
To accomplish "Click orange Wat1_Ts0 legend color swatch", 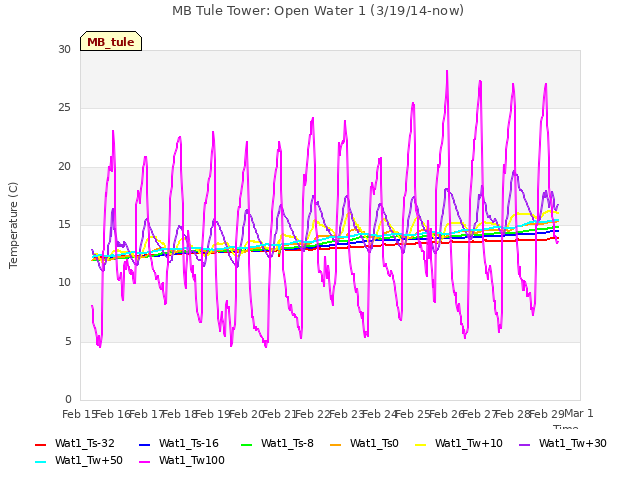I will (335, 444).
